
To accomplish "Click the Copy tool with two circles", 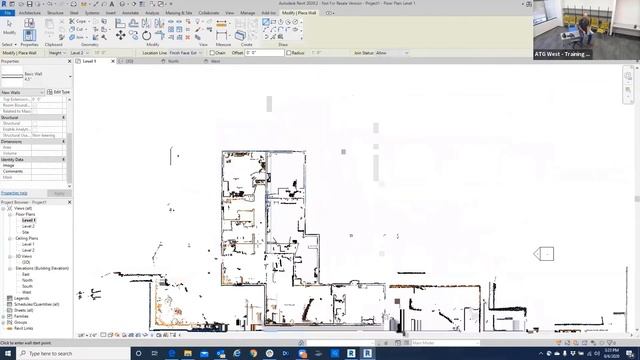I will 133,36.
